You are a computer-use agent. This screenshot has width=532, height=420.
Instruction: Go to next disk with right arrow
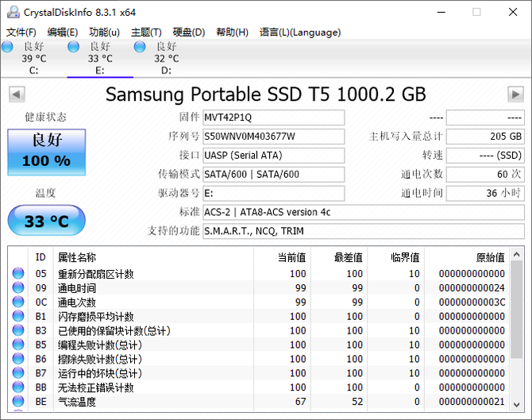coord(515,94)
